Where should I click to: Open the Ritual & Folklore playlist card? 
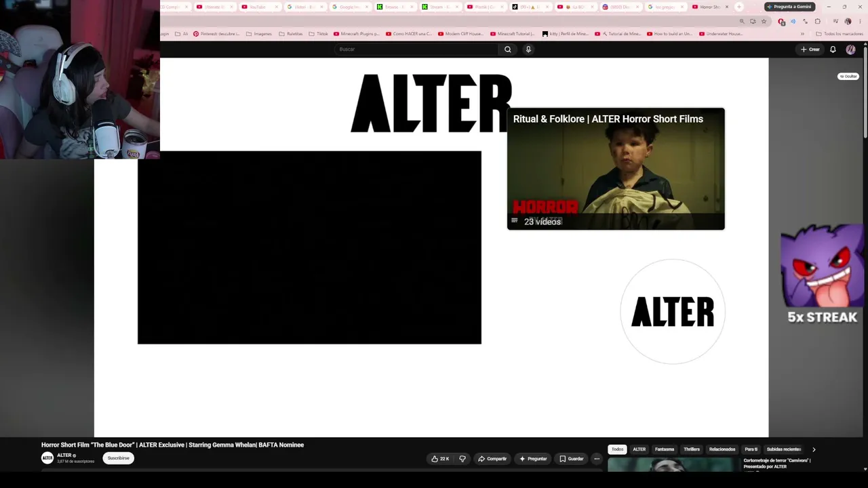coord(616,169)
